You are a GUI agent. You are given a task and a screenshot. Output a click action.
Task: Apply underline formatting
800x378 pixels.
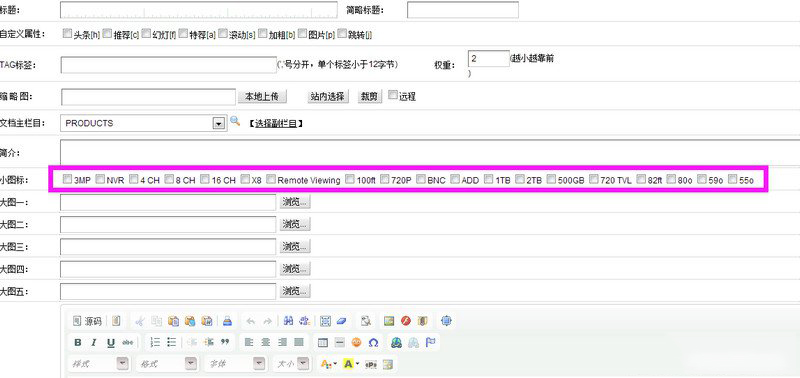tap(111, 342)
